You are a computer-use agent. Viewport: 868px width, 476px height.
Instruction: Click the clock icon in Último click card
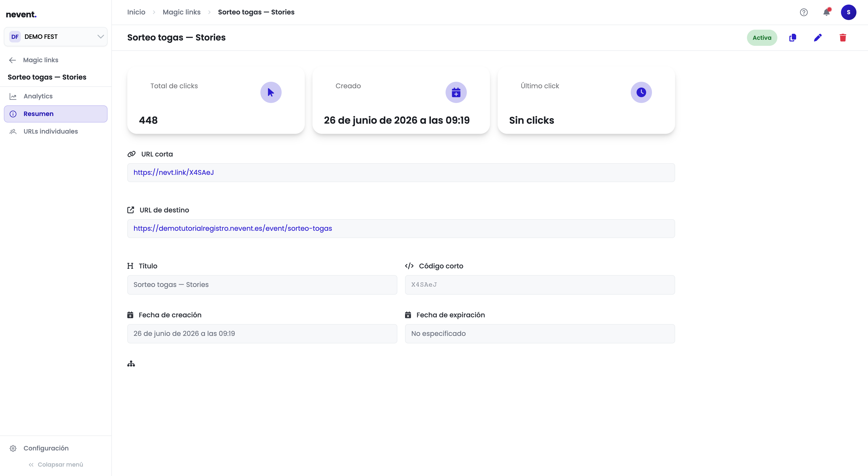coord(641,92)
